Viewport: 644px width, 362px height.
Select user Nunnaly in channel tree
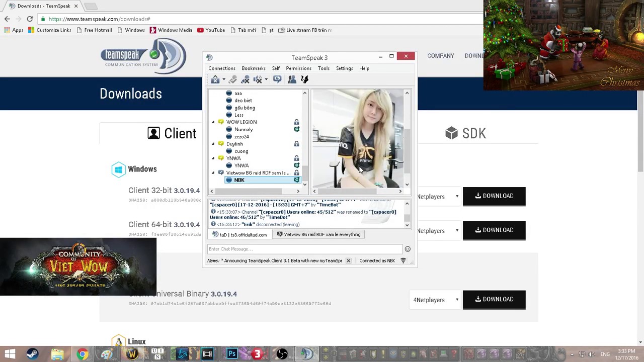coord(244,130)
